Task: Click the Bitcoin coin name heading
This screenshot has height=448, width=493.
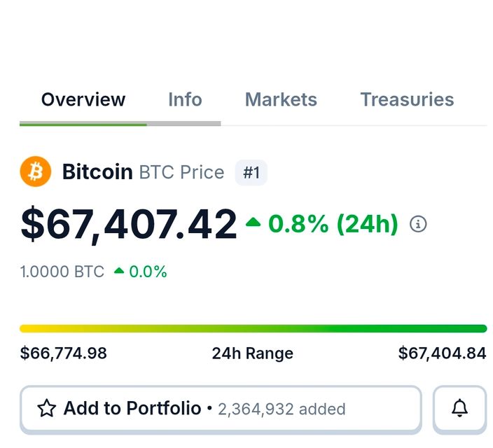Action: tap(97, 172)
